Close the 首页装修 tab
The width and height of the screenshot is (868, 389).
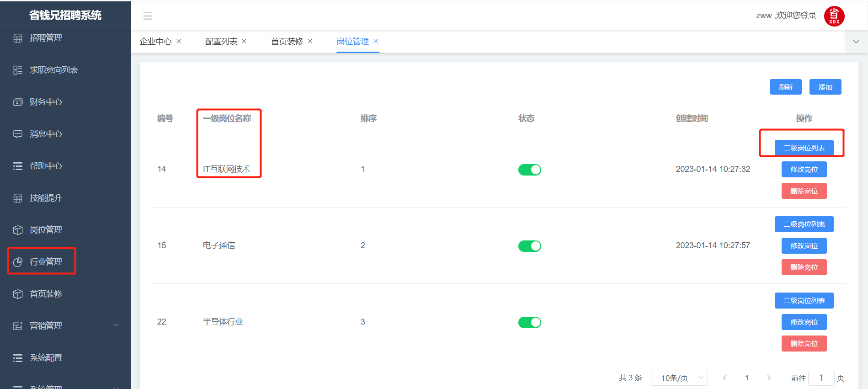[x=310, y=41]
